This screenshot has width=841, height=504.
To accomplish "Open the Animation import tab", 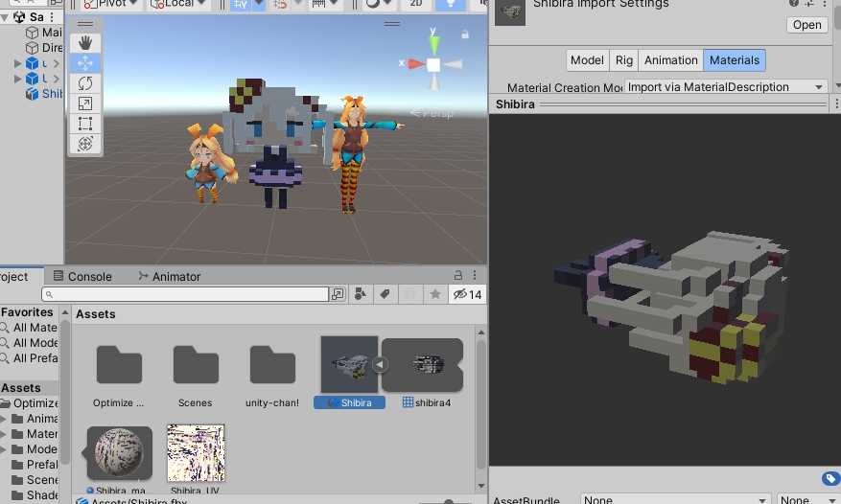I will 671,60.
